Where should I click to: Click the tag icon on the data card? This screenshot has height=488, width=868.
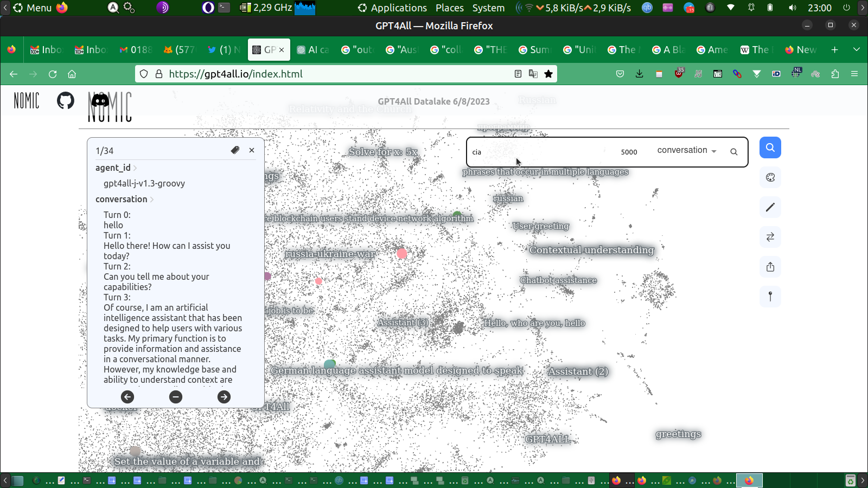(x=235, y=150)
